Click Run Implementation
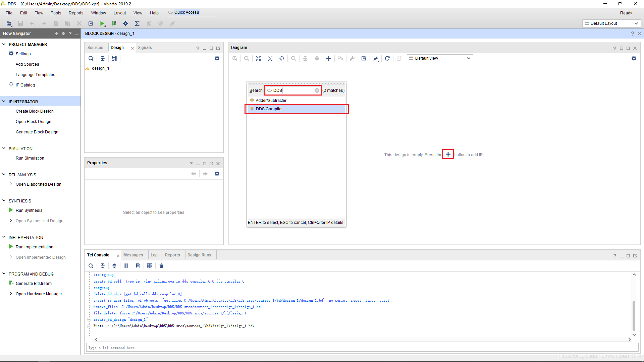644x362 pixels. 35,247
